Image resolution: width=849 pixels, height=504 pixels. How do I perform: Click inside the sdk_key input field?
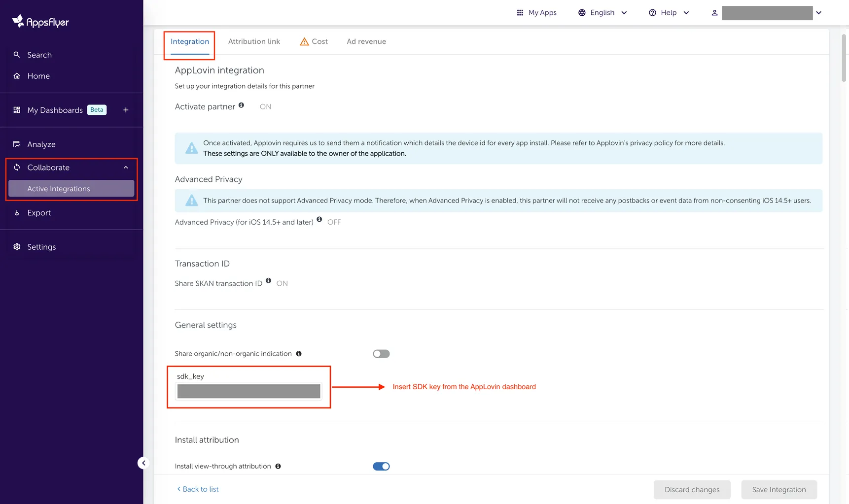tap(248, 391)
